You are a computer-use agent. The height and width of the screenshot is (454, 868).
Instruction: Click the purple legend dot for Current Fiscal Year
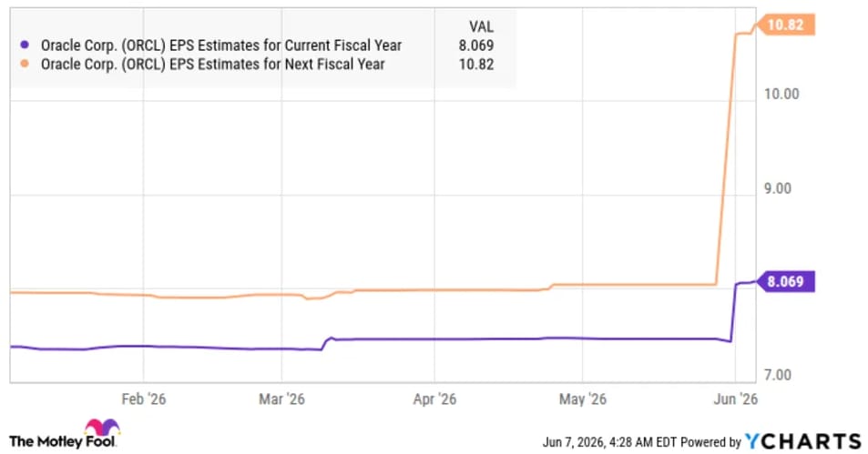point(25,45)
